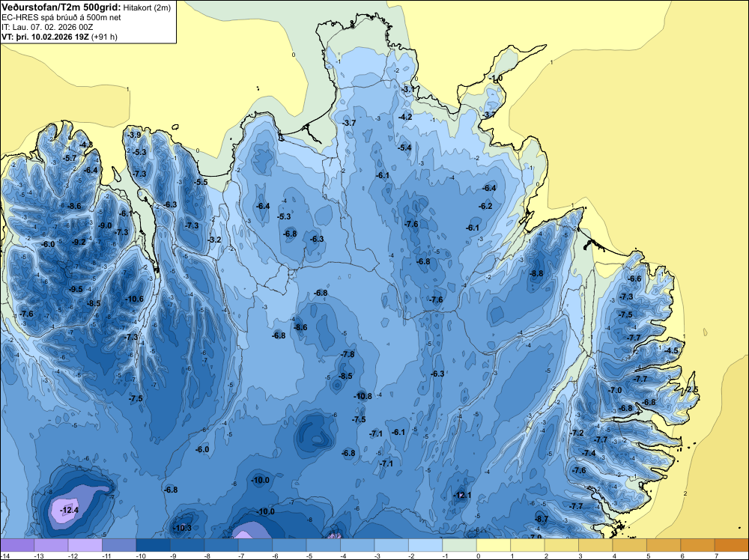Click the -1.0 temperature label

[497, 79]
